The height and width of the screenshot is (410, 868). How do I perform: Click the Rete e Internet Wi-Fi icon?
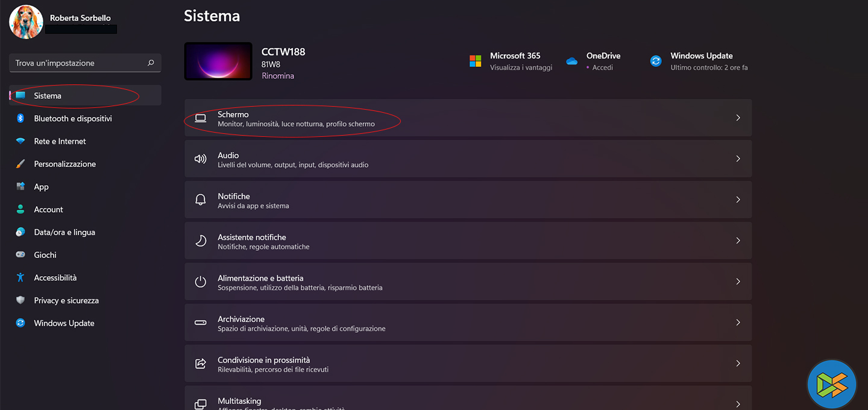(20, 141)
